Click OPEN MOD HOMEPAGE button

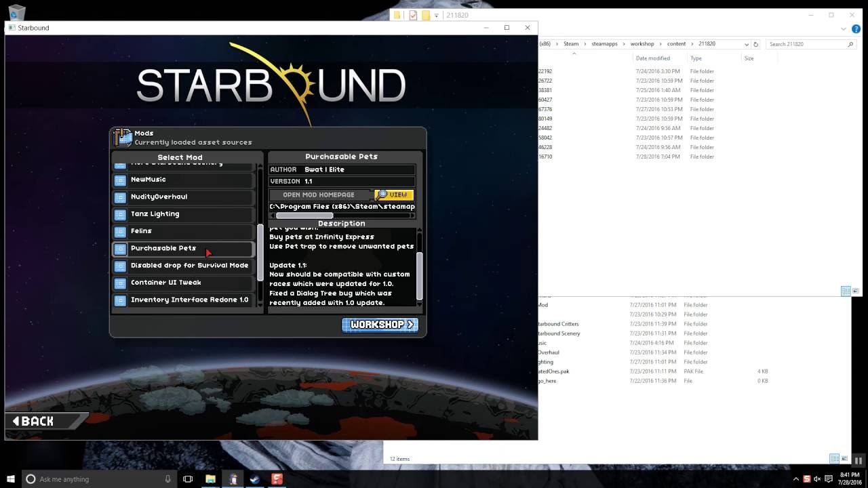point(319,195)
